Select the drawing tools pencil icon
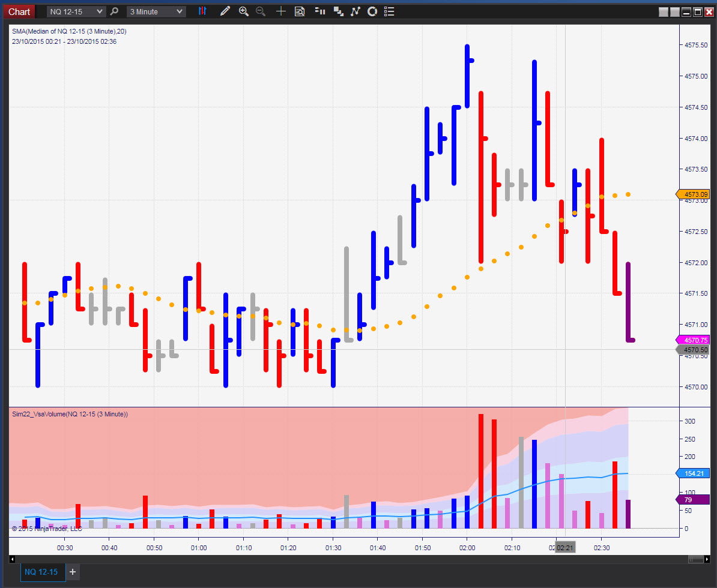Screen dimensions: 717x588 (225, 11)
